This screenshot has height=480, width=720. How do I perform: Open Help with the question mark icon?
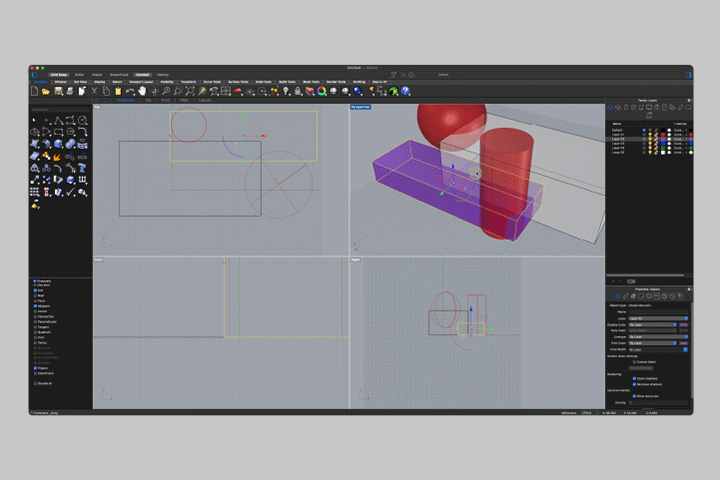tap(405, 91)
